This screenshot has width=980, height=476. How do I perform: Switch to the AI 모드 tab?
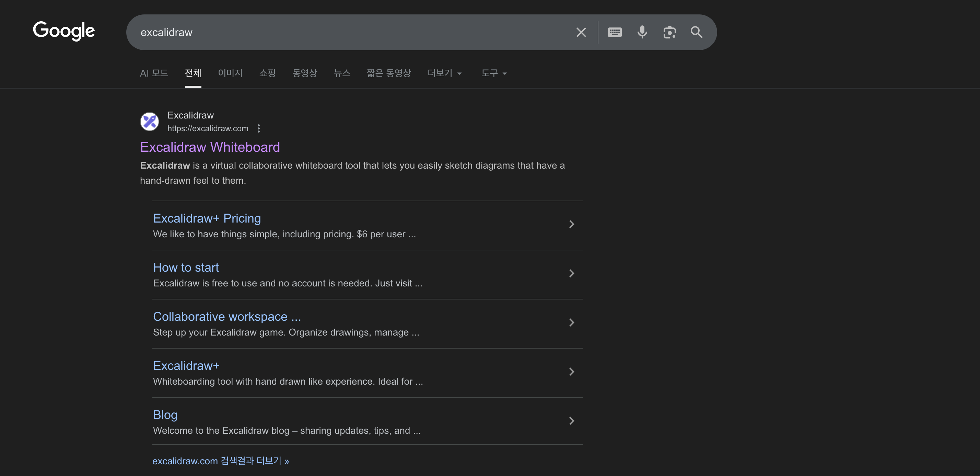pos(154,73)
